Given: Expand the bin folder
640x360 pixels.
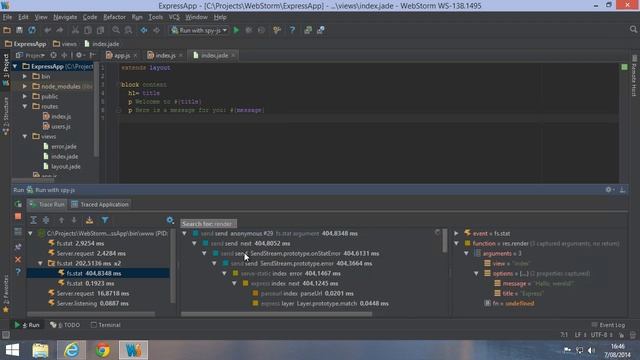Looking at the screenshot, I should 25,76.
